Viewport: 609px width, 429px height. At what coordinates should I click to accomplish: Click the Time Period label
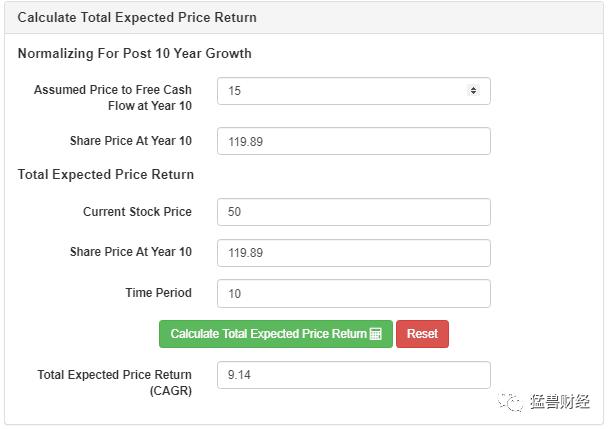pyautogui.click(x=158, y=293)
